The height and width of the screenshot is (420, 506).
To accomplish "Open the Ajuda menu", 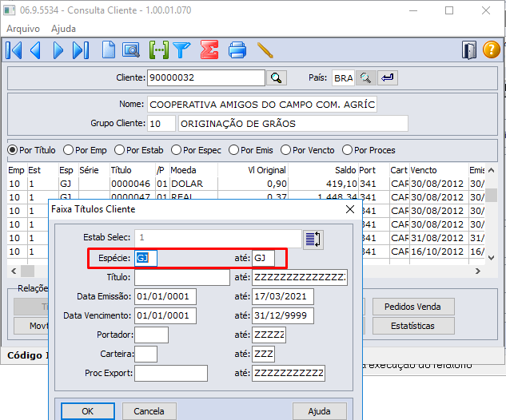I will (x=64, y=29).
